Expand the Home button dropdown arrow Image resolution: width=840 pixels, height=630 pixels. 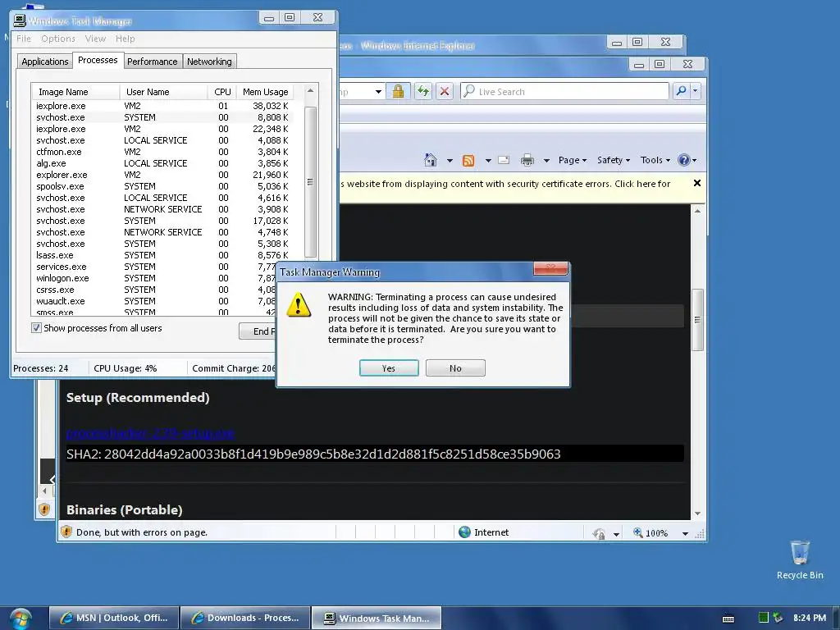click(x=450, y=160)
